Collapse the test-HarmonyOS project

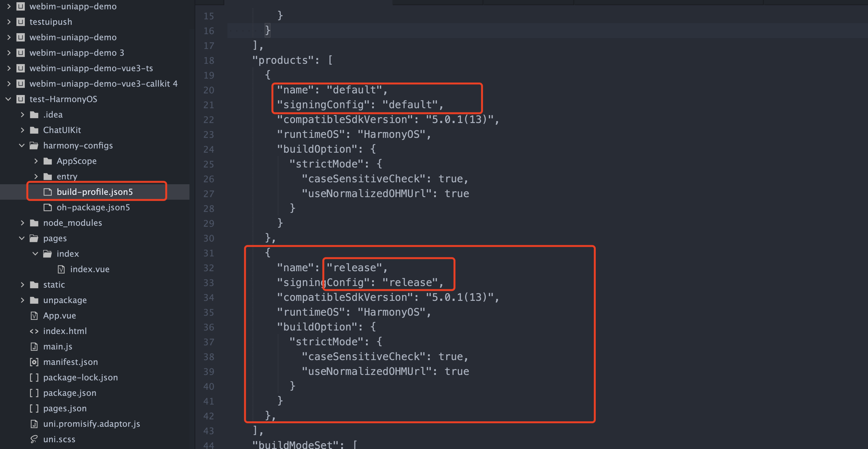point(8,99)
